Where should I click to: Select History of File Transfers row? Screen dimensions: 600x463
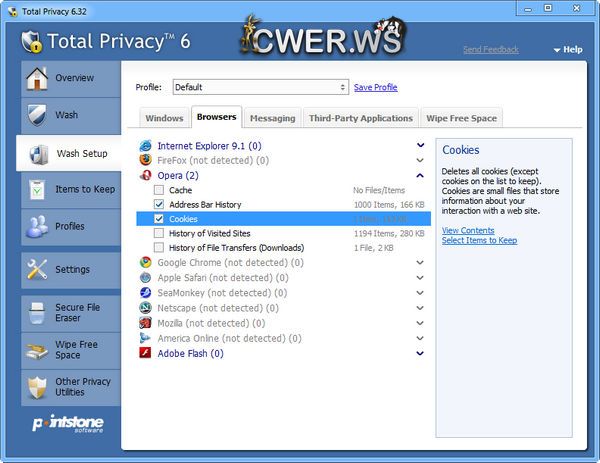236,247
